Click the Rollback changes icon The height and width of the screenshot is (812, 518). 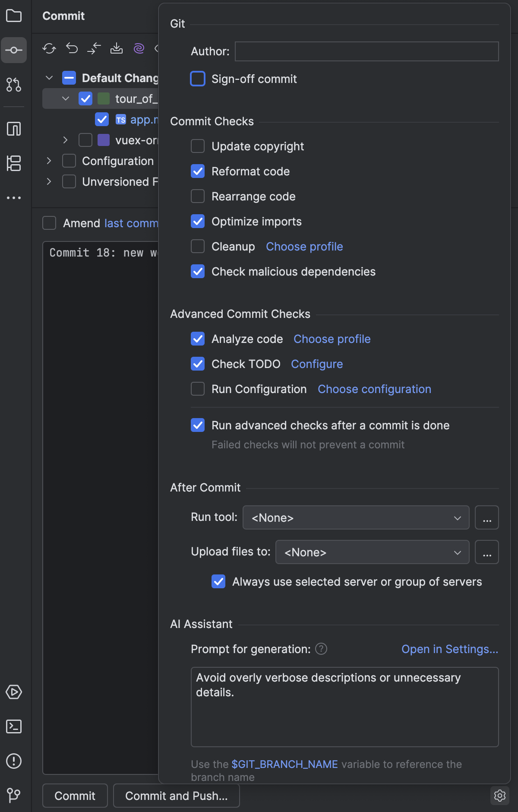click(72, 48)
